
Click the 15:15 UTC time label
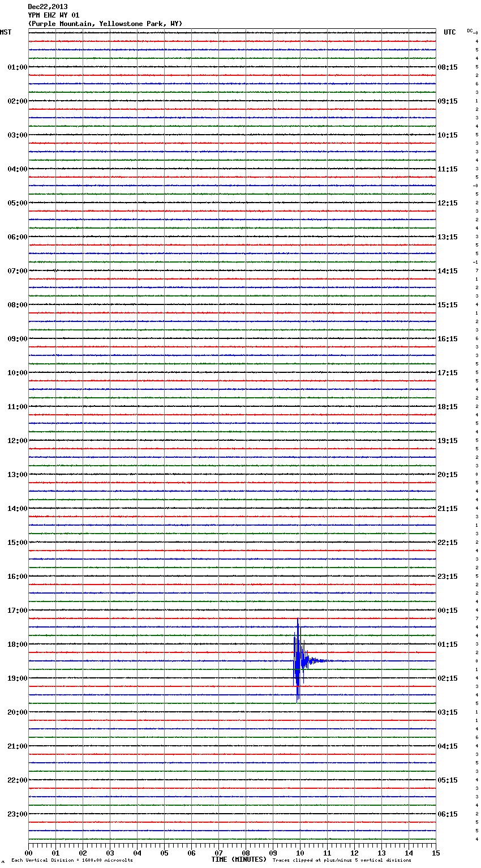(x=448, y=305)
